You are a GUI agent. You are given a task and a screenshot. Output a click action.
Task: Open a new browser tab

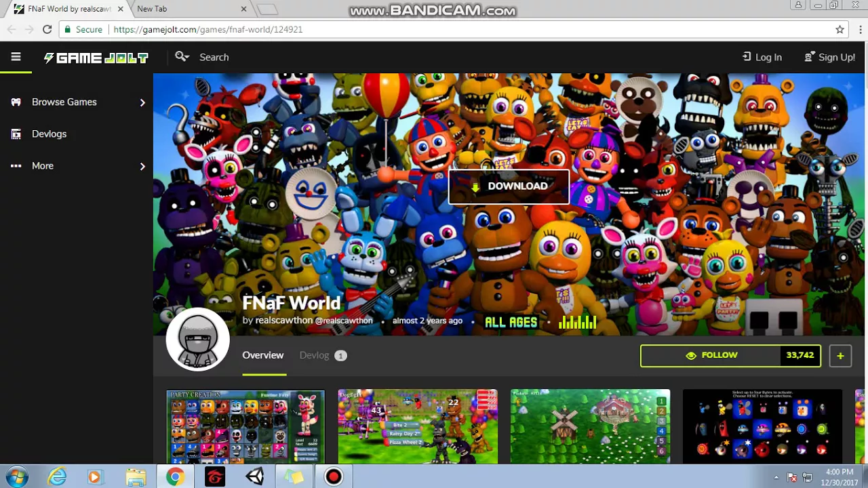[268, 9]
